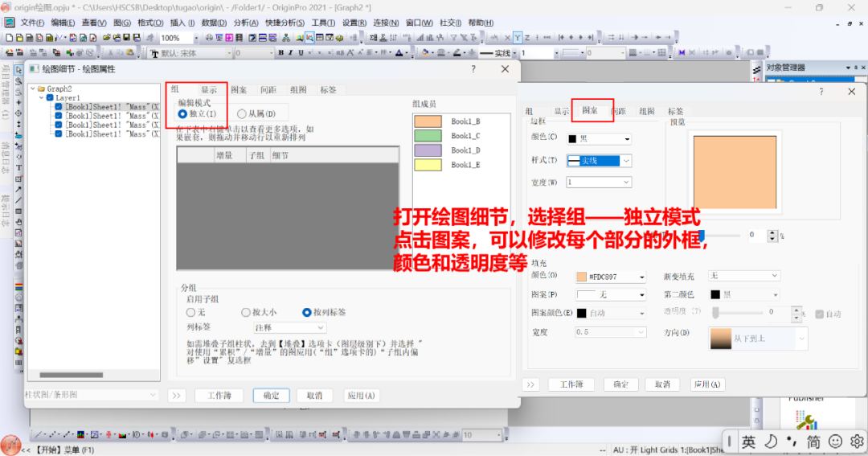This screenshot has height=456, width=868.
Task: Toggle checkbox of first [Book1]Sheet1 plot
Action: [x=58, y=106]
